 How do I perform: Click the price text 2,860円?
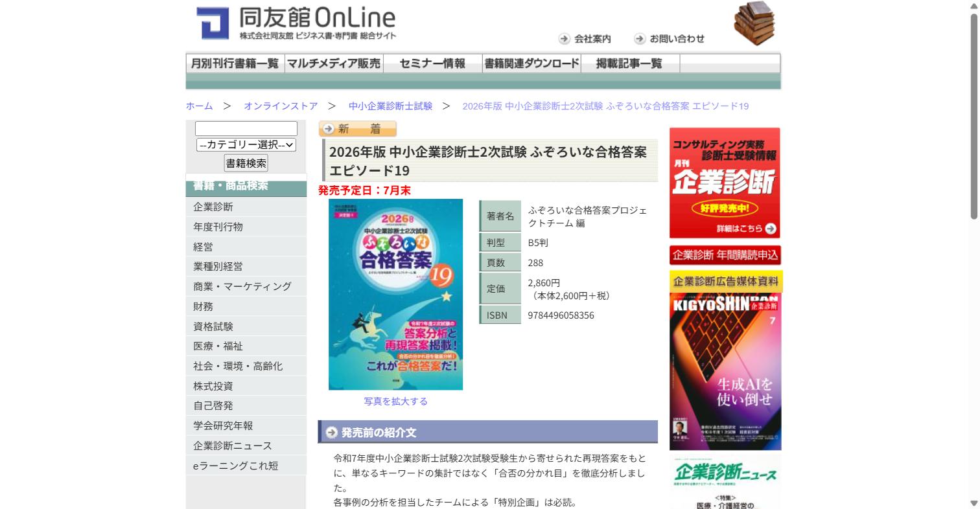544,283
